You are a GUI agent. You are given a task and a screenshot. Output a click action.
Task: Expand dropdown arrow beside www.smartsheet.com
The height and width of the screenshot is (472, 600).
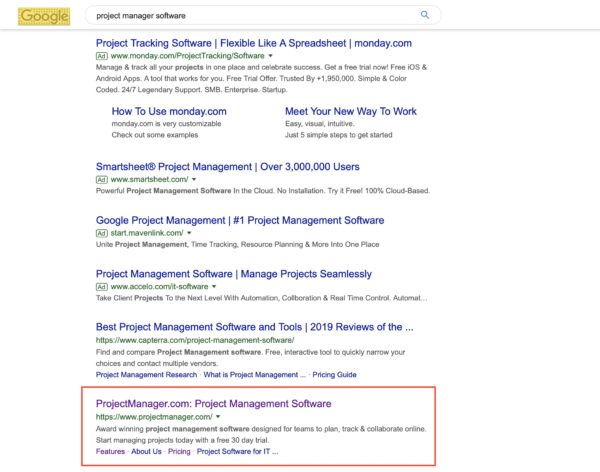click(x=194, y=180)
